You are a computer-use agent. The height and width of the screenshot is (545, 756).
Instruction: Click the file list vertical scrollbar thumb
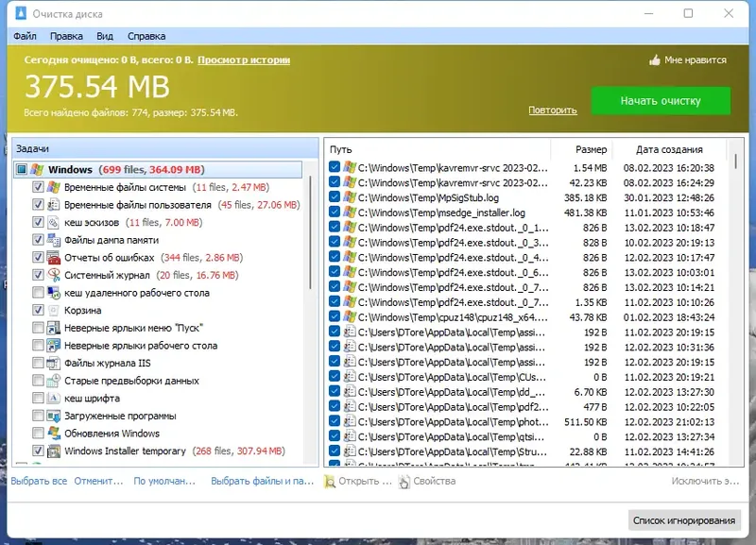tap(736, 161)
